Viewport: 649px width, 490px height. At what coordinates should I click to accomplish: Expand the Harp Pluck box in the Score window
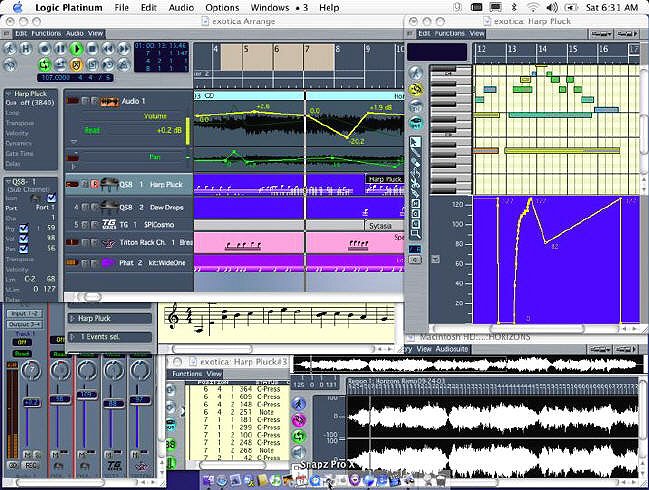72,318
